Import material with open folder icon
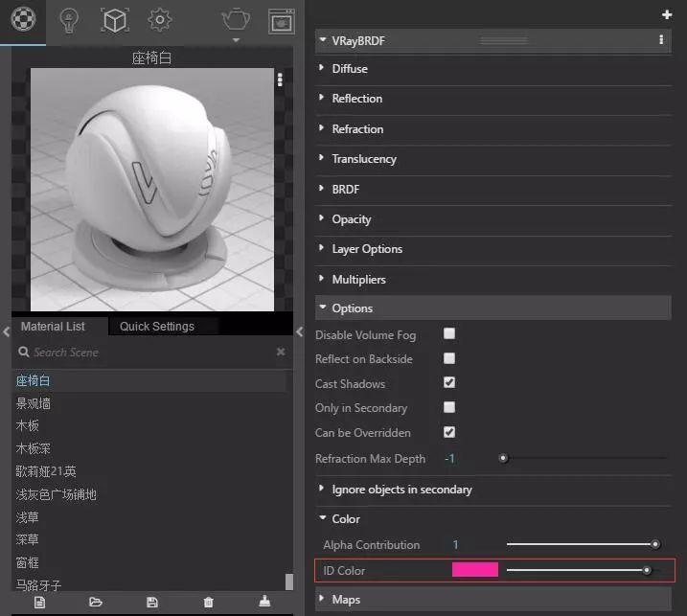This screenshot has width=687, height=616. [96, 602]
